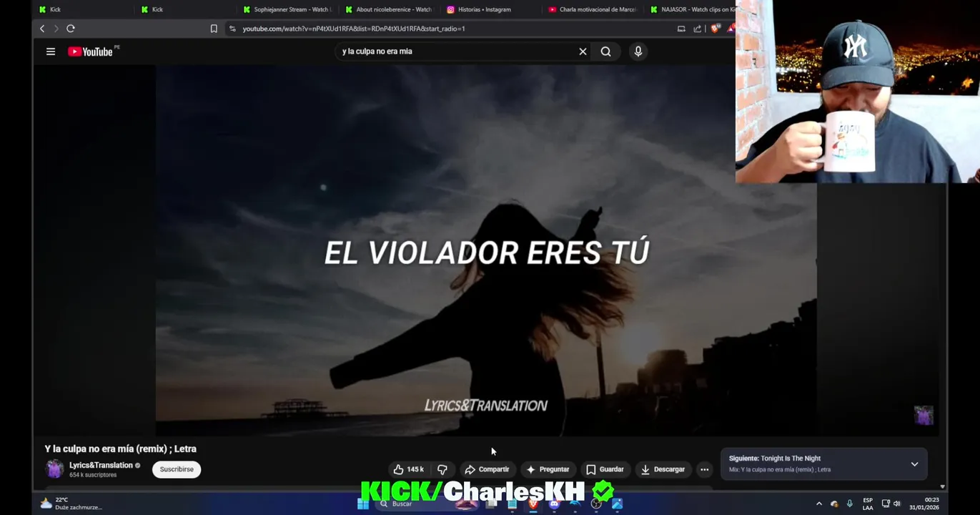Run search with magnifying glass button
Viewport: 980px width, 515px height.
(x=605, y=51)
